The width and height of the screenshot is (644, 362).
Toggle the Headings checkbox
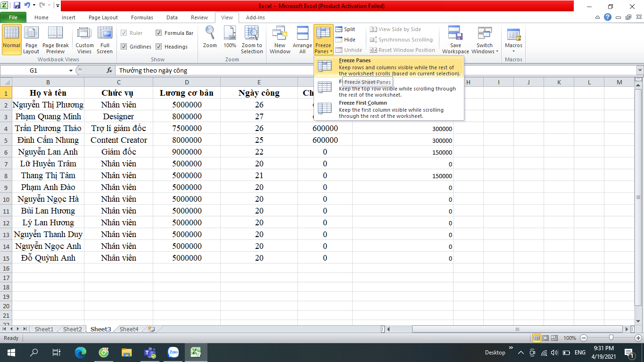tap(172, 47)
